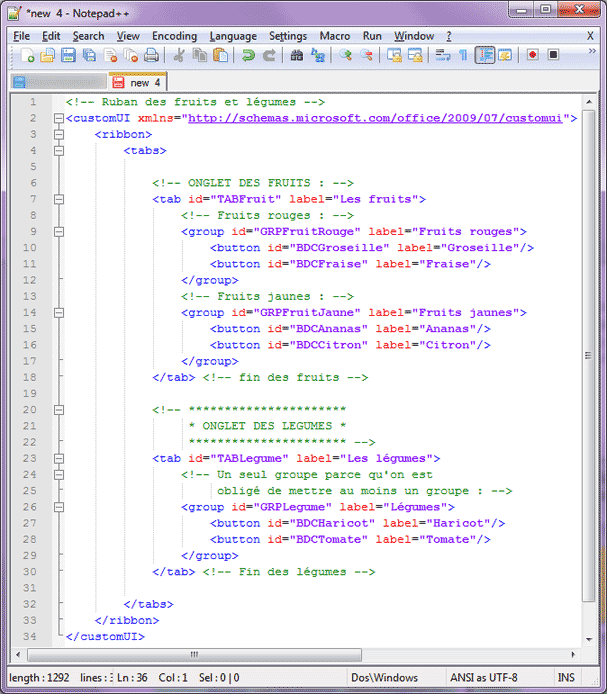Collapse the customUI fold marker on line 2
The width and height of the screenshot is (607, 694).
click(x=58, y=118)
